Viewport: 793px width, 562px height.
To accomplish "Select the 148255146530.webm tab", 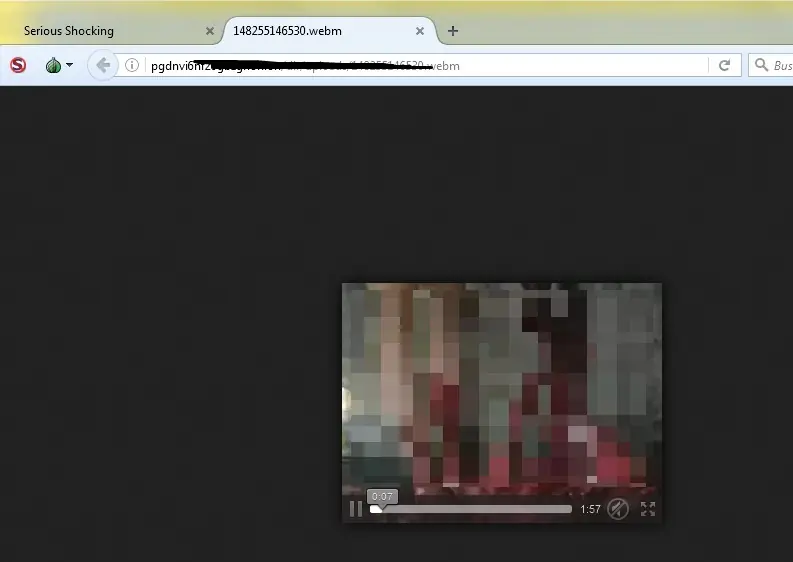I will point(329,31).
